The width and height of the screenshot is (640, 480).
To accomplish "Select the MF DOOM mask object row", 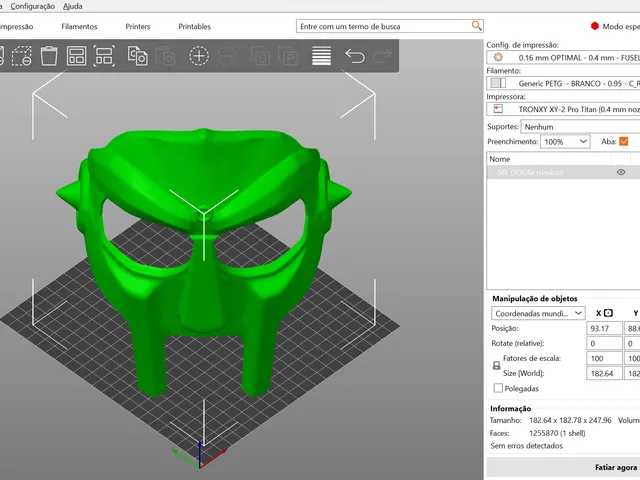I will (563, 172).
